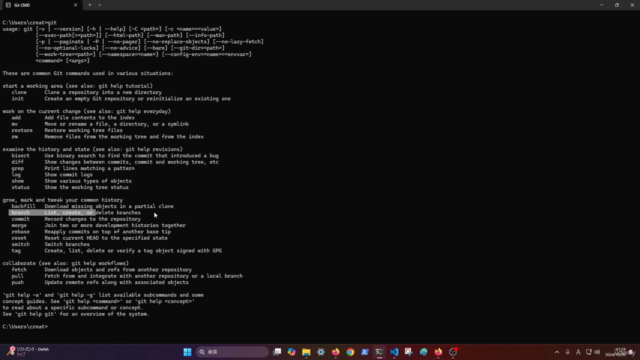Open Microsoft Edge from the taskbar

[x=423, y=352]
